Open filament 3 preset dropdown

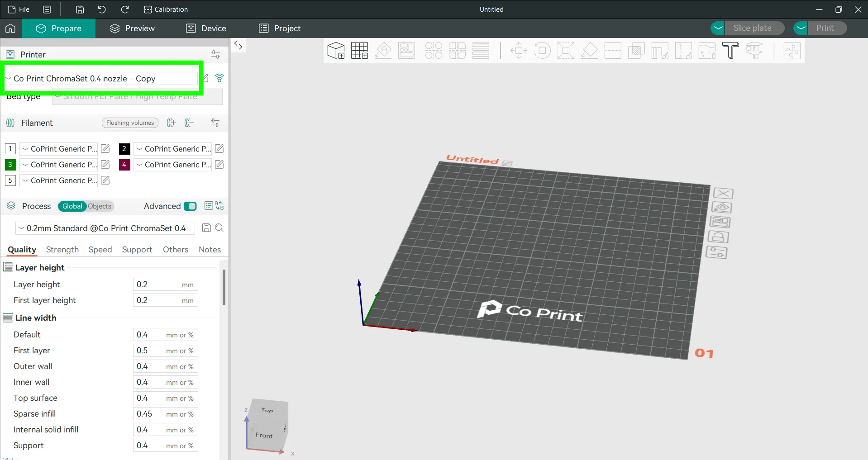(x=59, y=165)
